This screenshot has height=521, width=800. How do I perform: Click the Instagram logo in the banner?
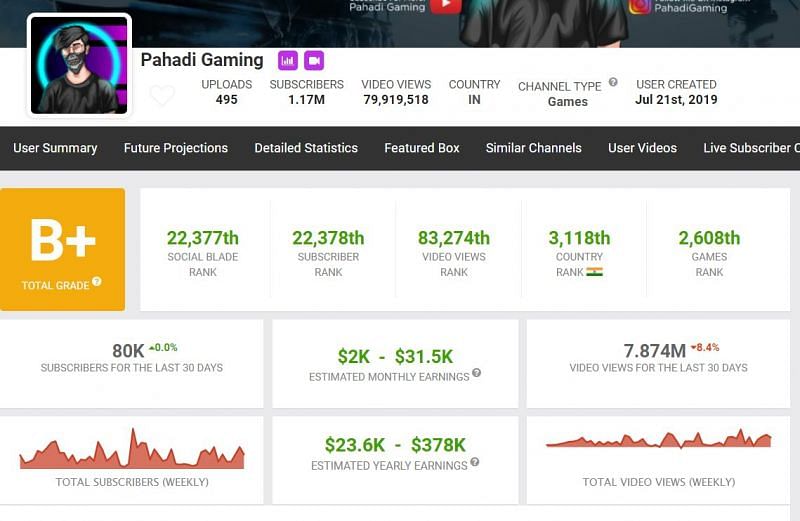(640, 6)
